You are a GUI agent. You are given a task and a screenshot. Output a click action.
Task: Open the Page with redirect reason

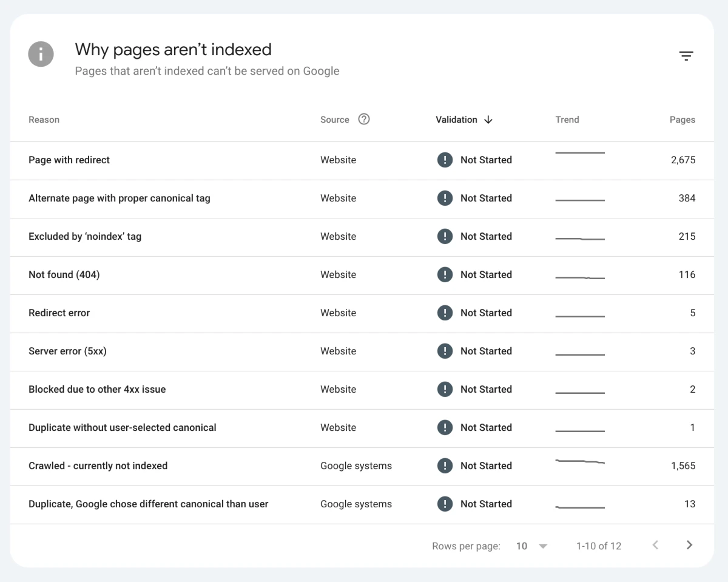[x=69, y=160]
